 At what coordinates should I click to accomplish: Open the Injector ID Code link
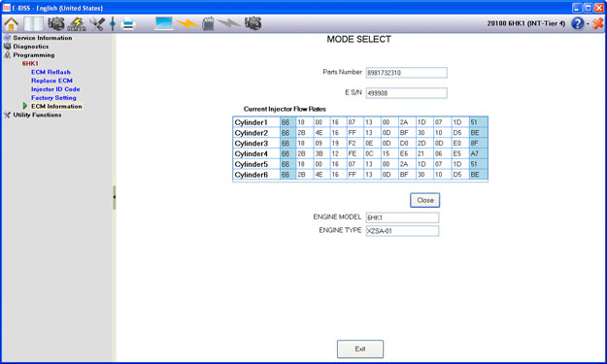(x=55, y=89)
